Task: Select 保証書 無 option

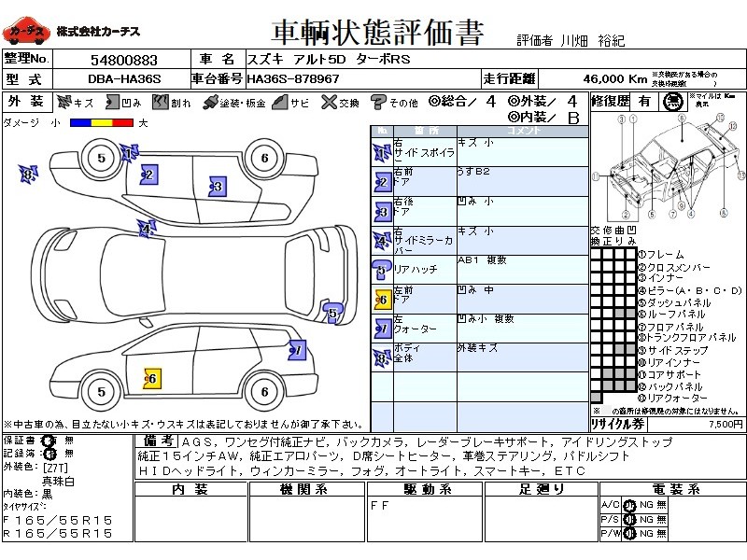Action: pos(69,441)
